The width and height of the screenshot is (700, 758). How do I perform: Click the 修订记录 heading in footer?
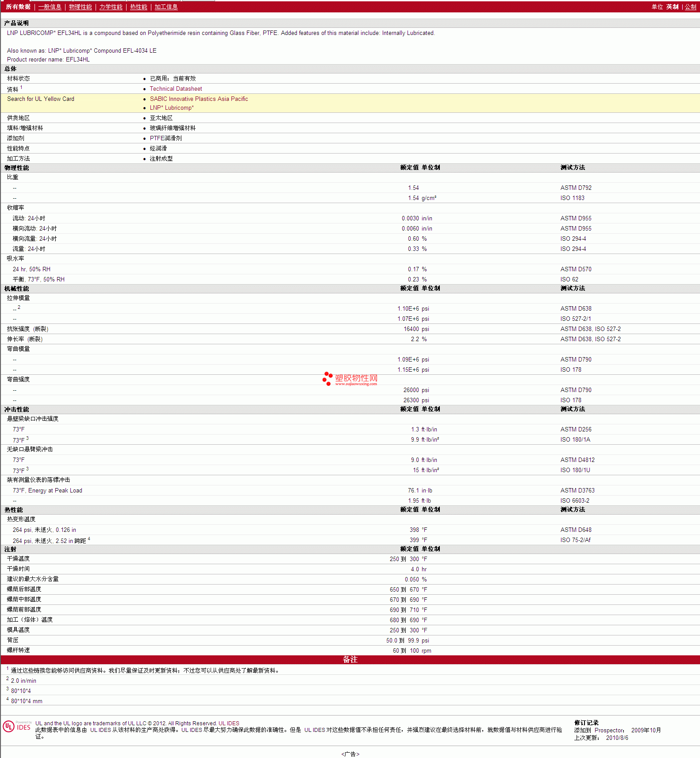point(586,723)
